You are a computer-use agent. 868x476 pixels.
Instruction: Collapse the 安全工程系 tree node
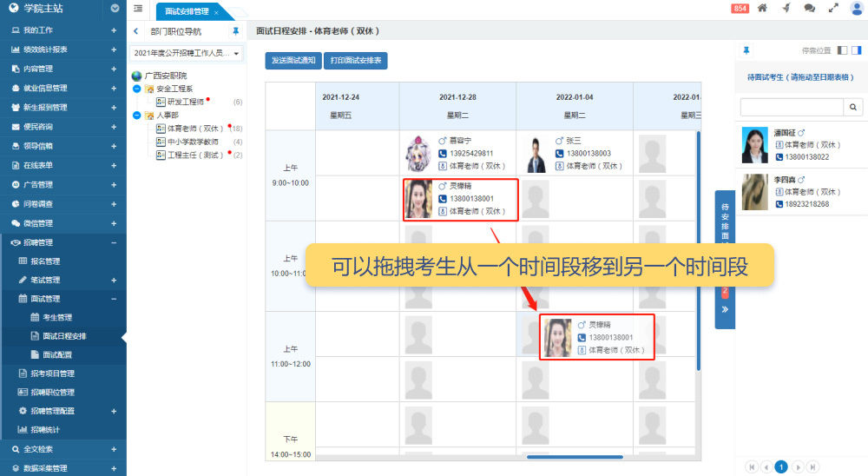[137, 89]
